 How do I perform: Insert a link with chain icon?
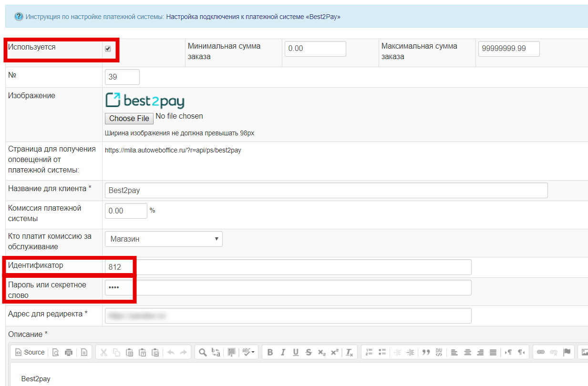point(541,352)
